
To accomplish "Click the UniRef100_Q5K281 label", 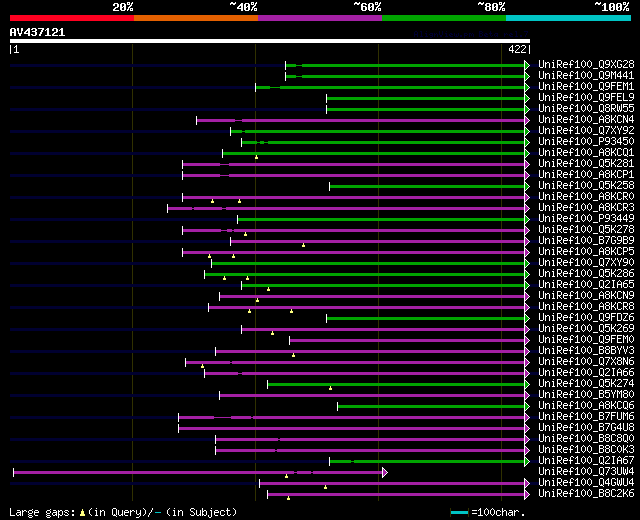I will coord(586,164).
